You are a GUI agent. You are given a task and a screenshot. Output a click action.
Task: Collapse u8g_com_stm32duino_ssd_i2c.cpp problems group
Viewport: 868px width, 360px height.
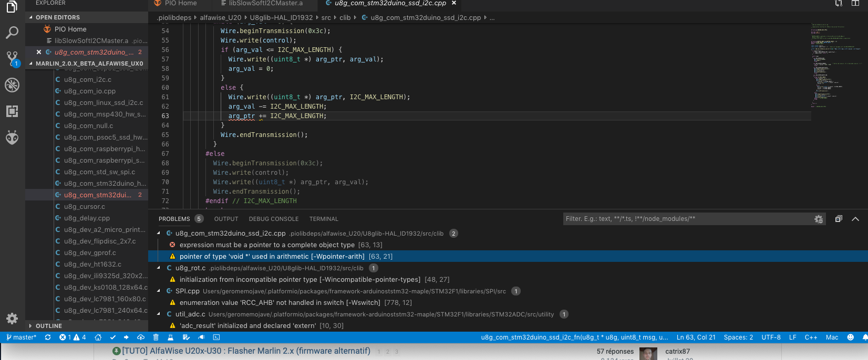point(159,234)
